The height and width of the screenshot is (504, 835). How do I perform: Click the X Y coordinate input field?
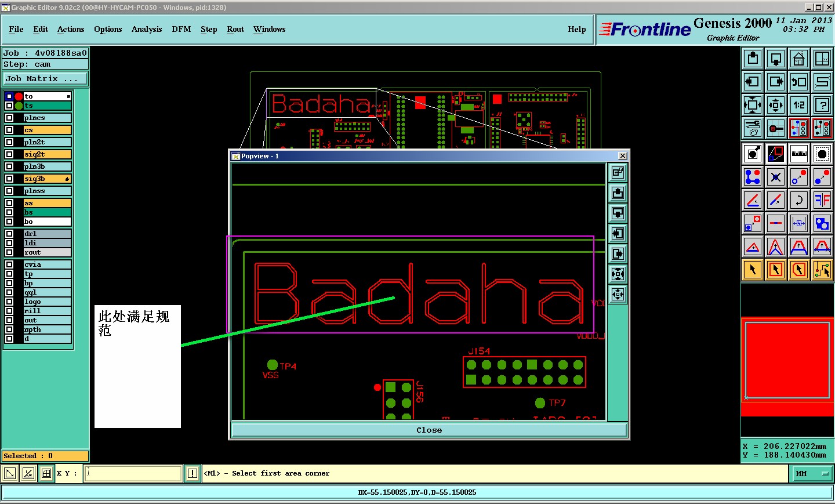tap(133, 473)
